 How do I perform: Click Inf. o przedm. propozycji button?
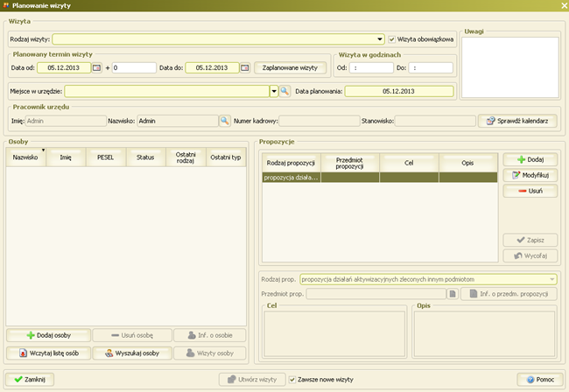[509, 294]
